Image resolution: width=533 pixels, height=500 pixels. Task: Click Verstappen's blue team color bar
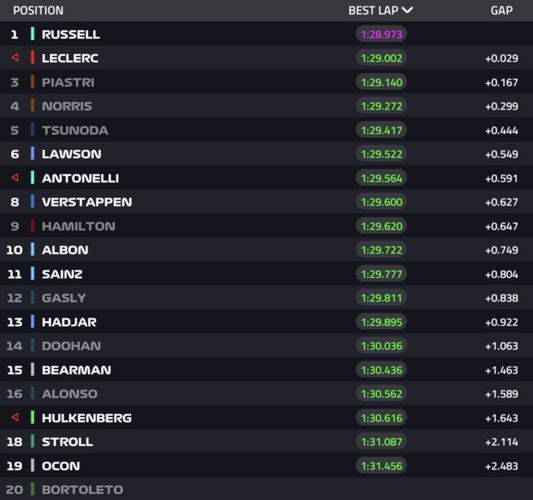point(32,202)
